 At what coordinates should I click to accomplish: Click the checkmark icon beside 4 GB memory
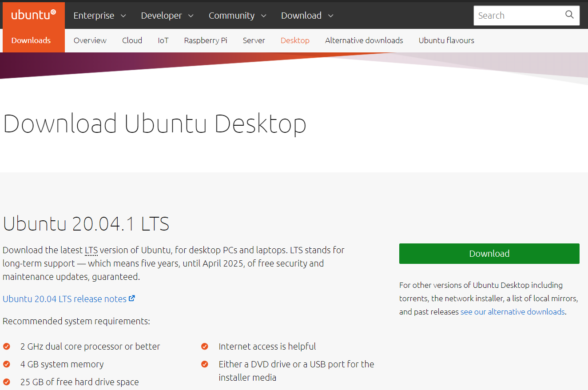tap(7, 364)
